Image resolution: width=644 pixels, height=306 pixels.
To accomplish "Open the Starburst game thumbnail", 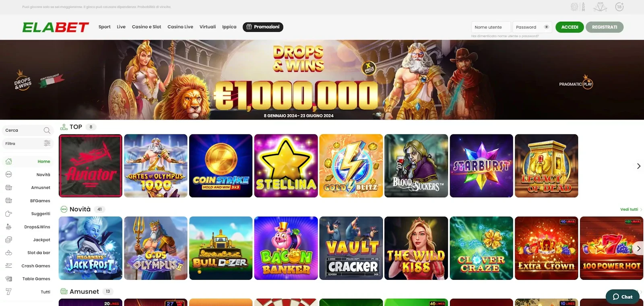I will coord(481,166).
